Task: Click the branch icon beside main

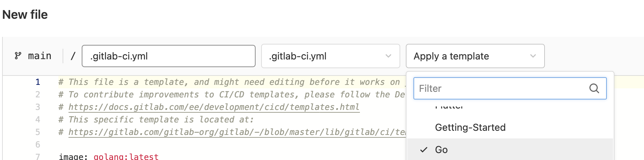Action: click(x=18, y=56)
